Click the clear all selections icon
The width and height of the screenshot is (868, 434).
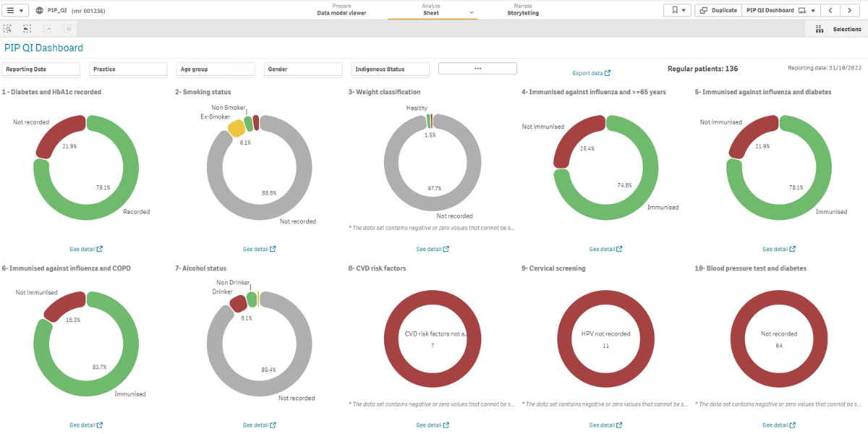click(67, 29)
